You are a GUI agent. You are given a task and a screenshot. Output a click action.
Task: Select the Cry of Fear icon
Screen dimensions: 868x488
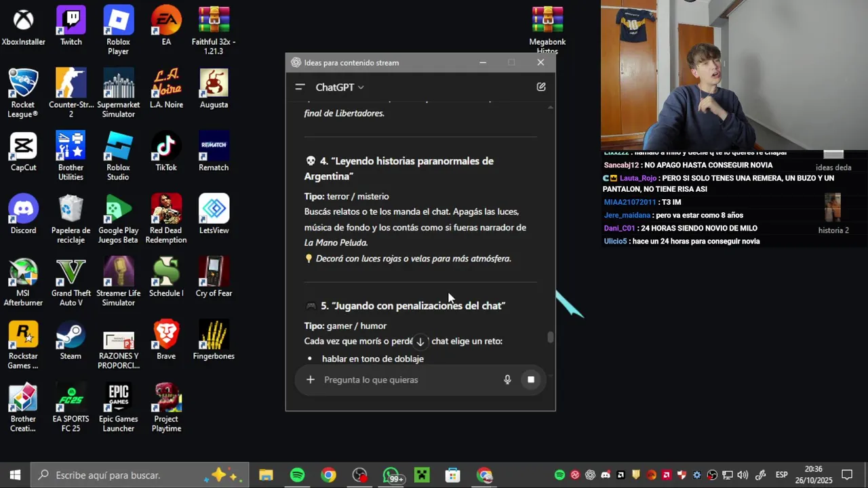[x=214, y=277]
